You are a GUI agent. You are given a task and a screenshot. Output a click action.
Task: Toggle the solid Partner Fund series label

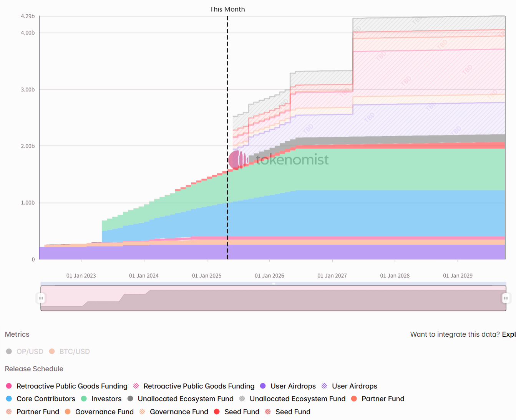coord(383,399)
